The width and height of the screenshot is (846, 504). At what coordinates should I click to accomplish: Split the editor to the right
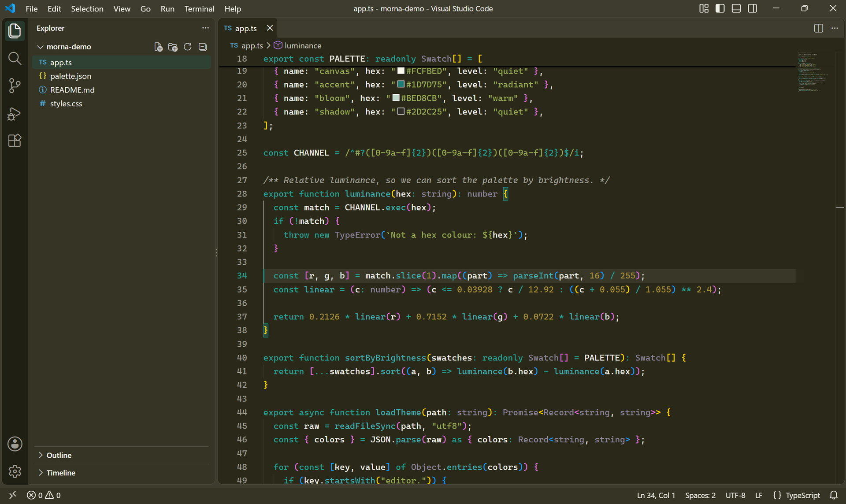pos(818,28)
